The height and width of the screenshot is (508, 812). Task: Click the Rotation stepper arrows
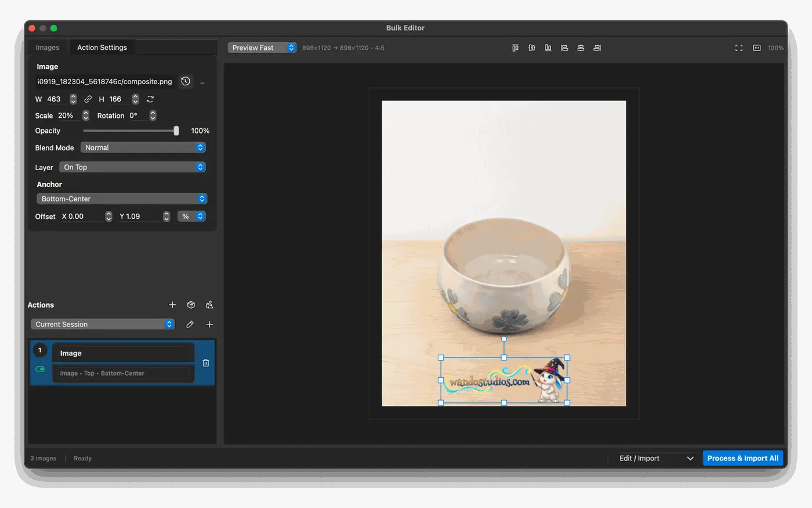153,116
